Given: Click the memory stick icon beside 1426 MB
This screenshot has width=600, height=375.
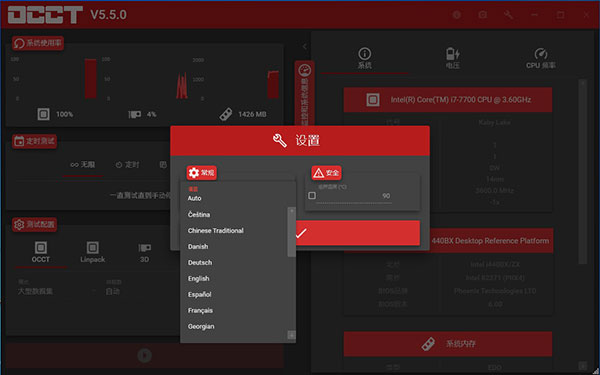Looking at the screenshot, I should point(226,114).
